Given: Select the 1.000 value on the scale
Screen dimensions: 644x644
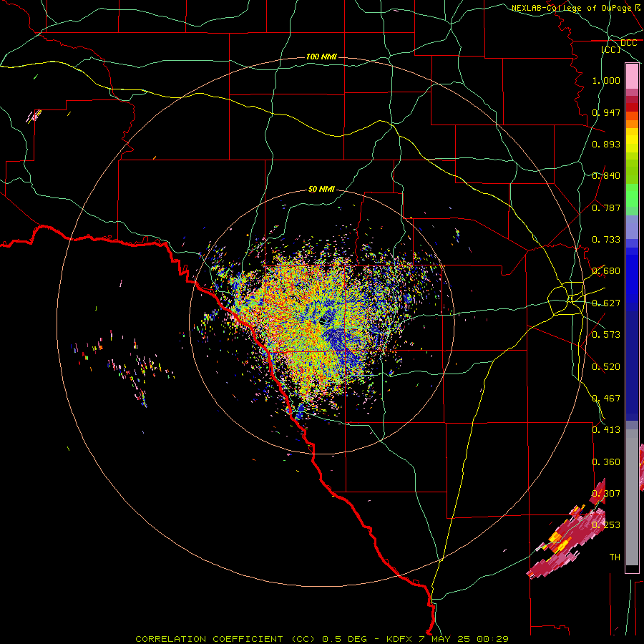Looking at the screenshot, I should click(x=606, y=80).
